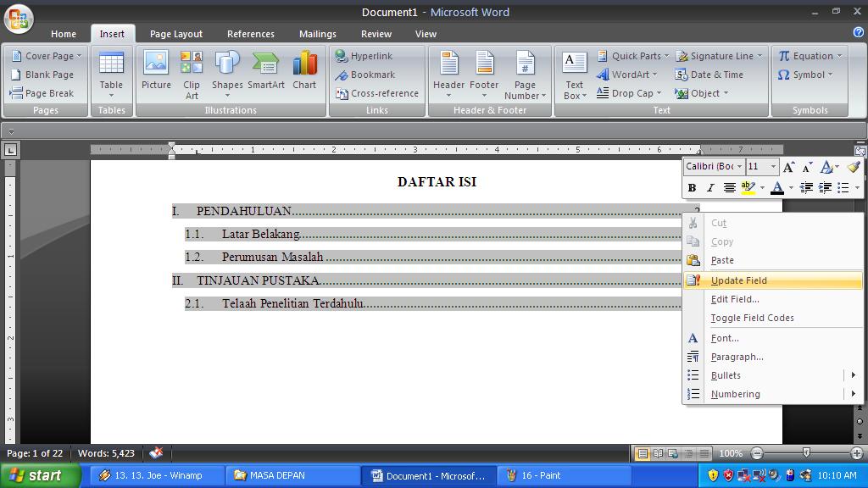Viewport: 868px width, 488px height.
Task: Select Toggle Field Codes menu item
Action: click(x=773, y=319)
